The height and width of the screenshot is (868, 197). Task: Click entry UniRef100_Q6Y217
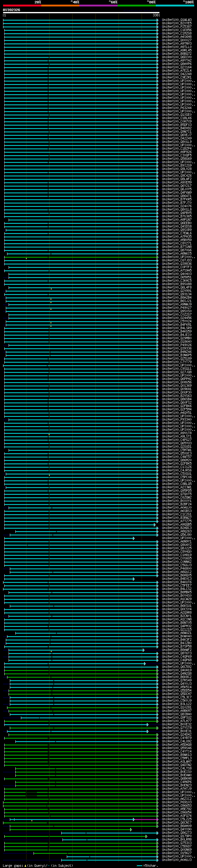click(177, 186)
